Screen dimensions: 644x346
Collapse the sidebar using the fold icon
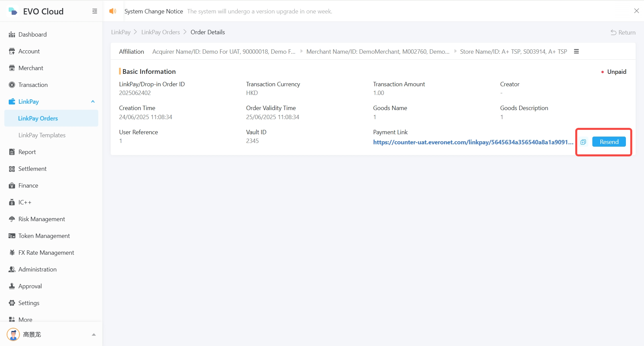coord(95,11)
